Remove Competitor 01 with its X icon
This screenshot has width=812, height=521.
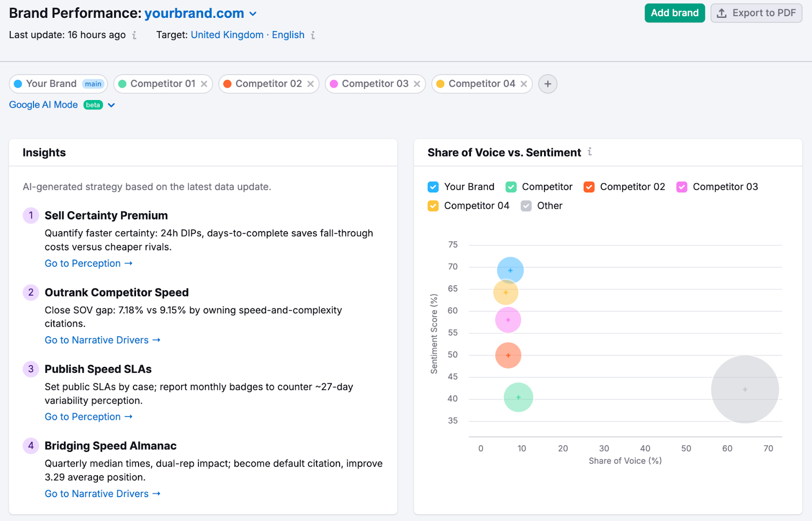tap(204, 84)
